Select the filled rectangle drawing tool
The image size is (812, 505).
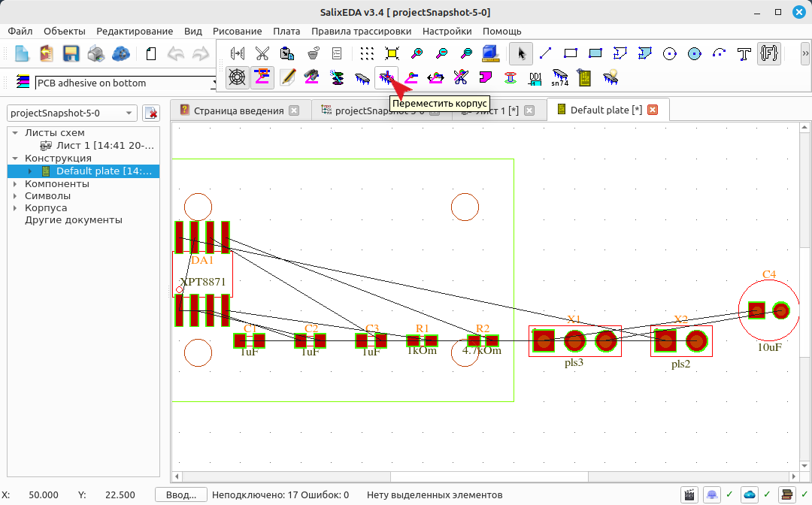click(595, 53)
